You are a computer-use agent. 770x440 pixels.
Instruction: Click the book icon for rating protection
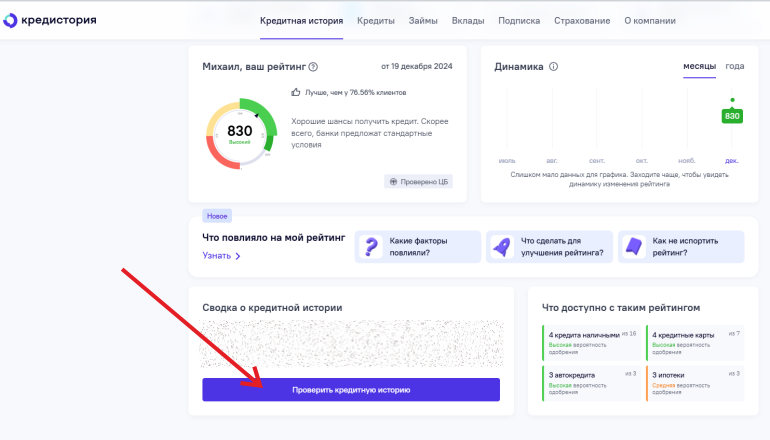(632, 247)
